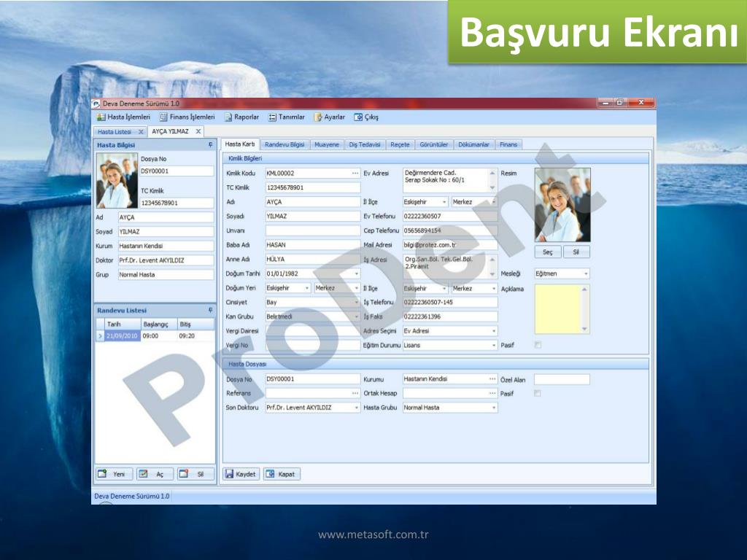Open the Eğitim Durumu Lisans dropdown

pyautogui.click(x=494, y=345)
